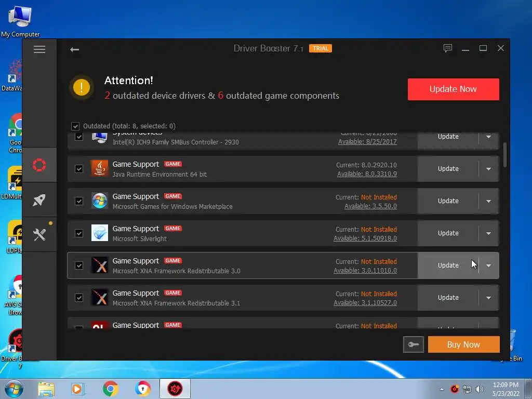Expand the XNA 3.1 update dropdown arrow
532x399 pixels.
488,298
